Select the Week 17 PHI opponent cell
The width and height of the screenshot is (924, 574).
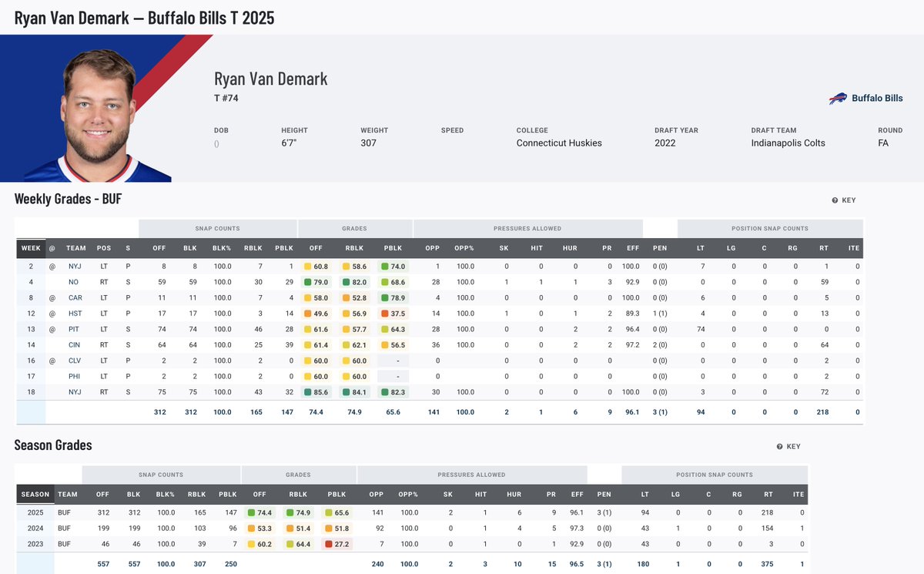pos(75,376)
